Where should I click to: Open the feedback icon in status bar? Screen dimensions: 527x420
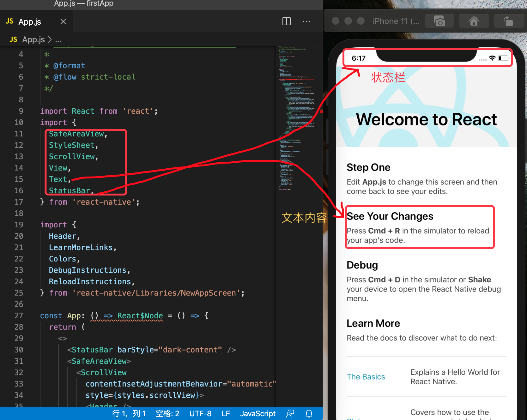[290, 413]
